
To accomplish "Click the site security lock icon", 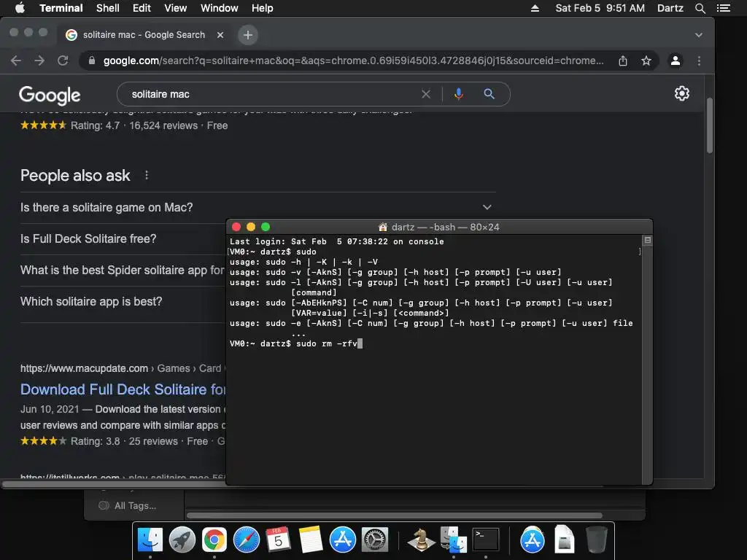I will click(x=92, y=61).
